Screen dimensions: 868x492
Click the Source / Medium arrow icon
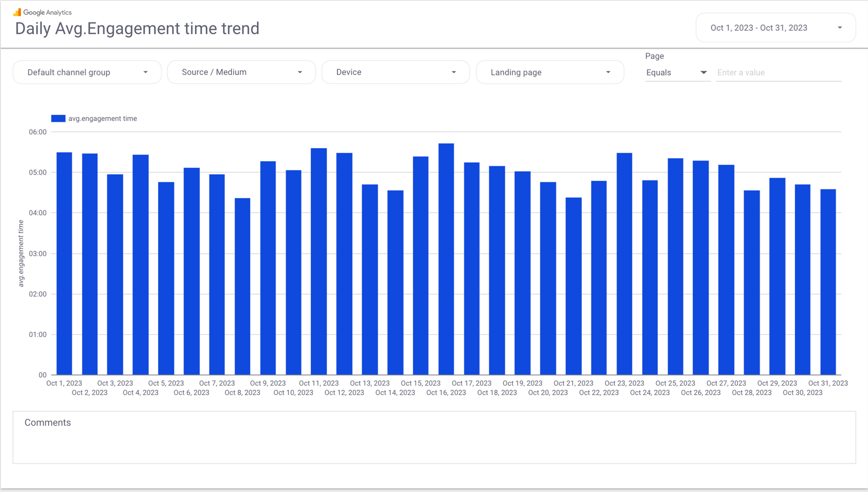click(300, 72)
